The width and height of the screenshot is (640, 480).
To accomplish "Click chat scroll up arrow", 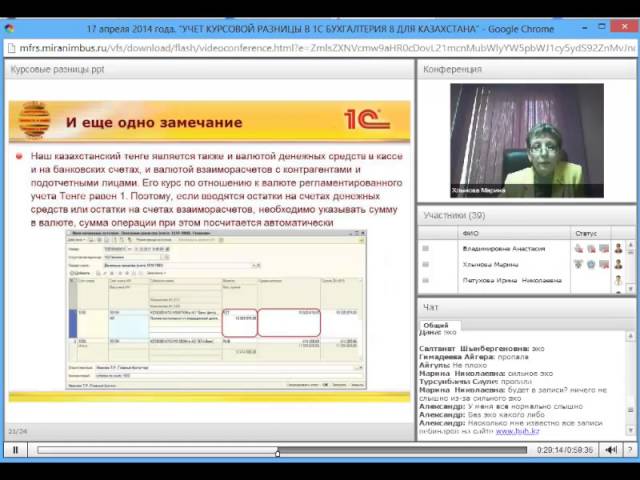I will (x=631, y=336).
